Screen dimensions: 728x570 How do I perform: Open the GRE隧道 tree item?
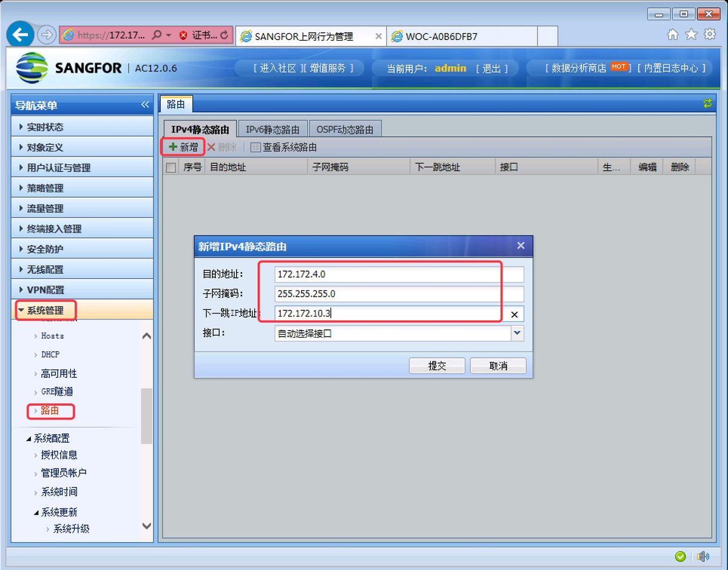click(57, 392)
